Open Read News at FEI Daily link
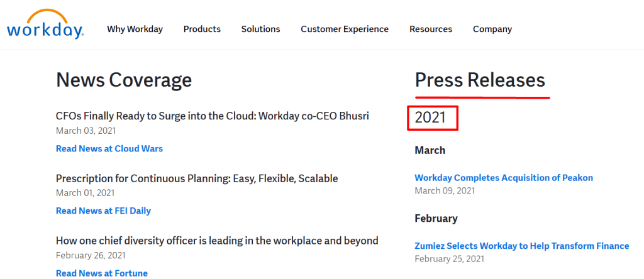The image size is (644, 279). pyautogui.click(x=104, y=211)
